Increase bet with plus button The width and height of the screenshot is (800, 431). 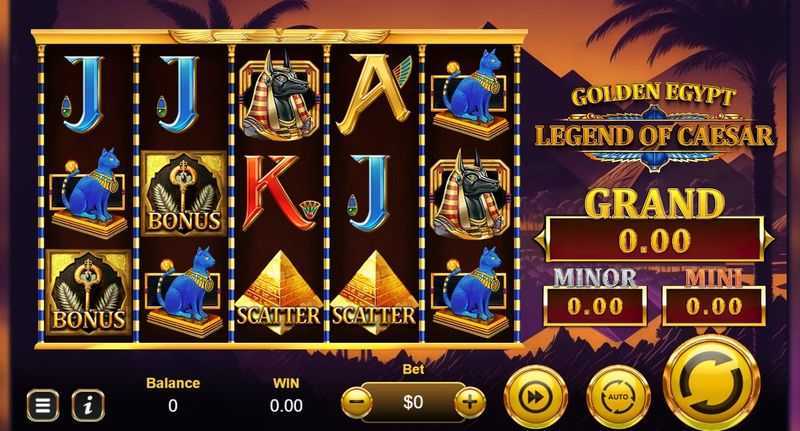coord(470,402)
